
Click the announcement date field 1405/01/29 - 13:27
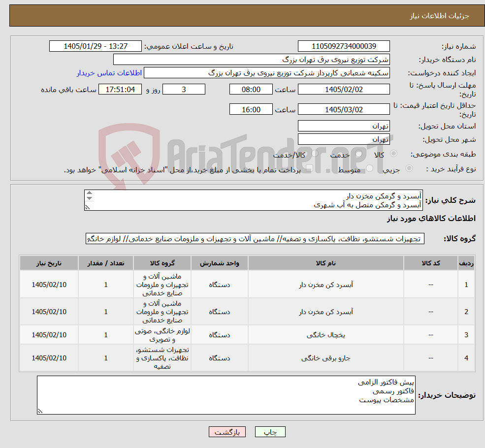click(95, 46)
